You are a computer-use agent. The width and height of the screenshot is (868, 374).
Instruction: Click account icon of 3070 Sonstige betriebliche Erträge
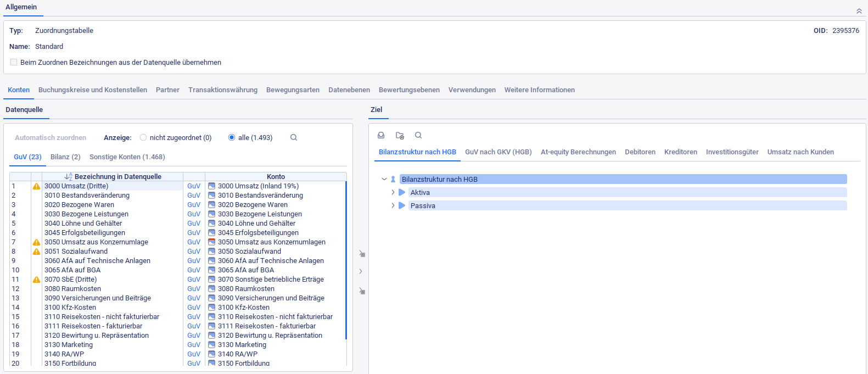pos(211,280)
